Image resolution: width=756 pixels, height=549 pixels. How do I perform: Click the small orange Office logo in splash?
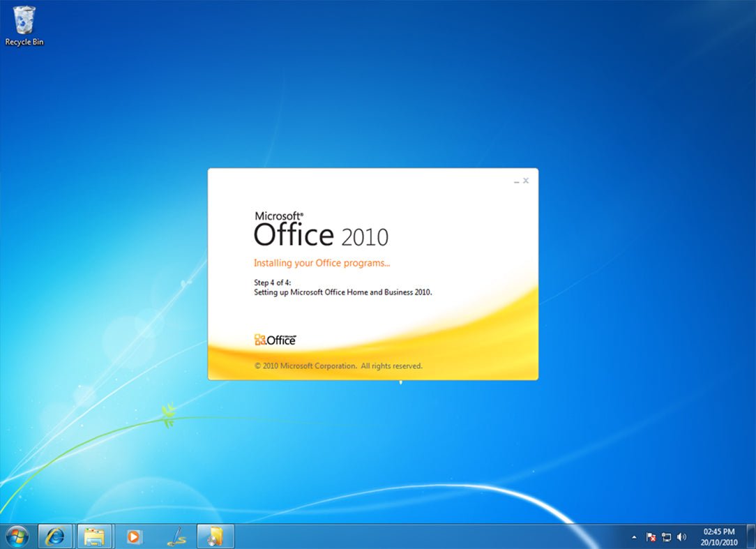[x=275, y=340]
